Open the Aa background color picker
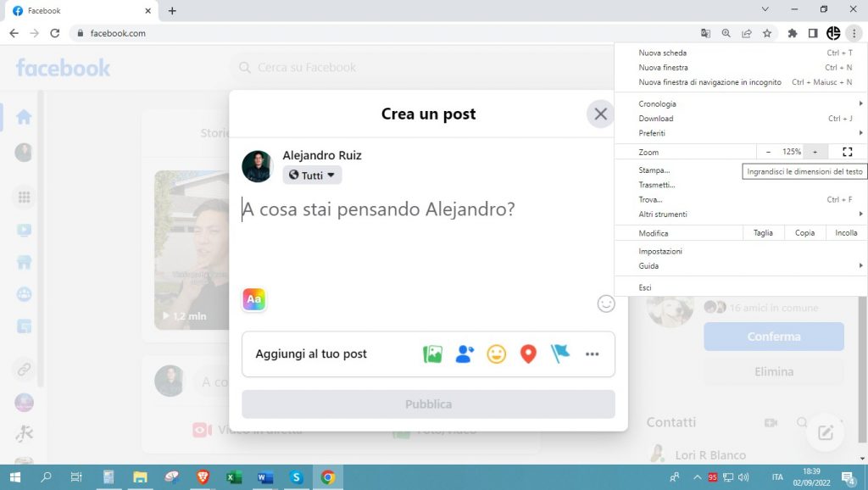Image resolution: width=868 pixels, height=490 pixels. tap(253, 299)
